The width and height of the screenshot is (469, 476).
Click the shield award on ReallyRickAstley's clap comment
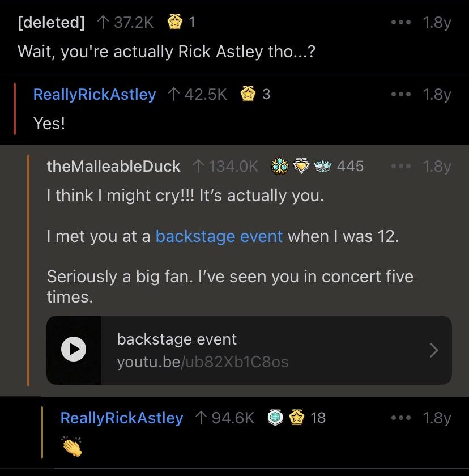(275, 418)
